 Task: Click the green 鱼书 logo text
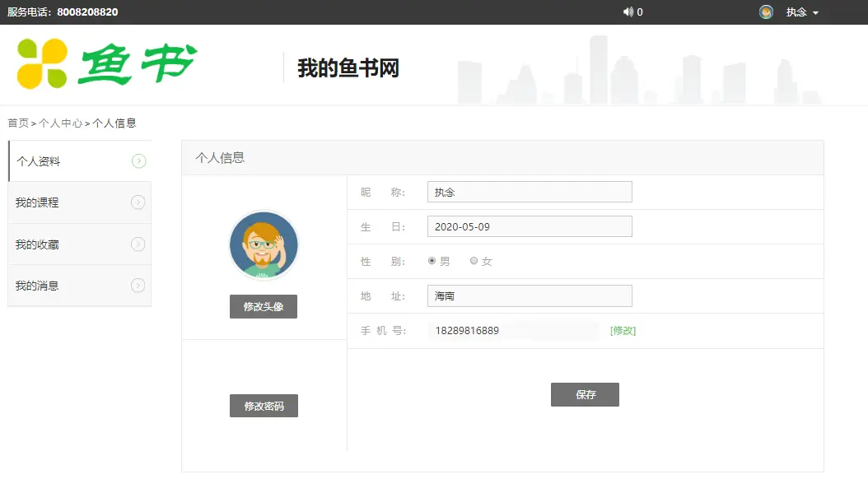pos(138,63)
